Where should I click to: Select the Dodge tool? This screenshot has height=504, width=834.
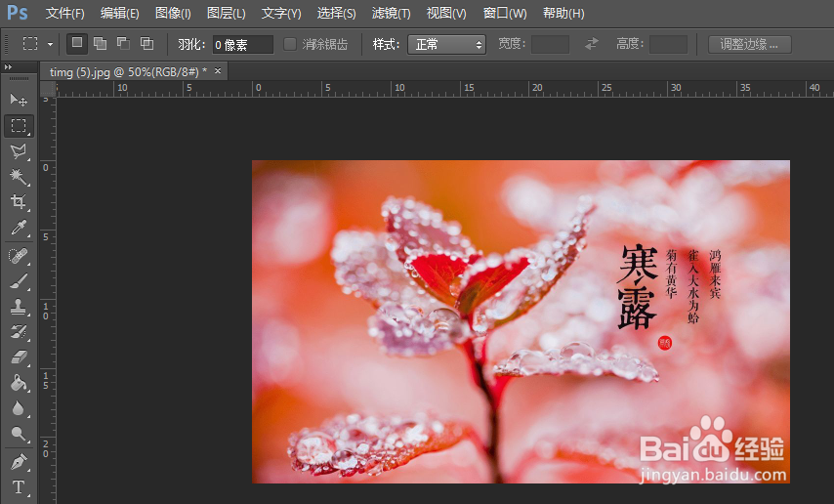point(19,434)
